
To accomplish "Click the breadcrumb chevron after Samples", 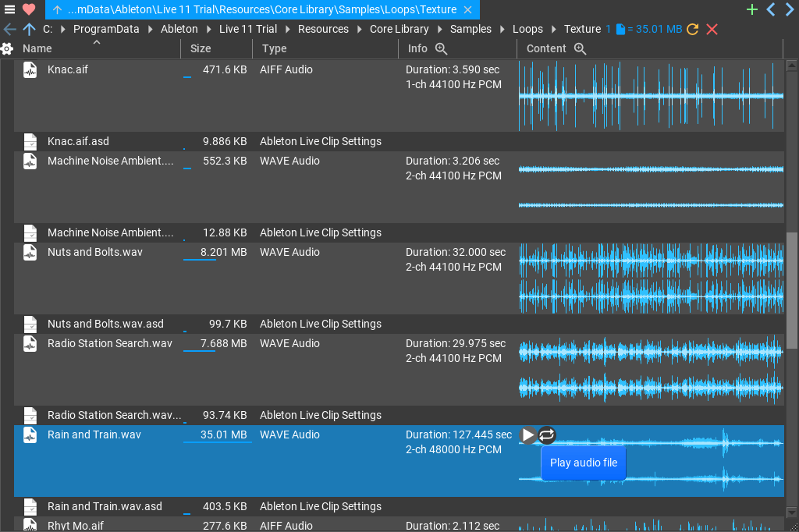I will (502, 29).
